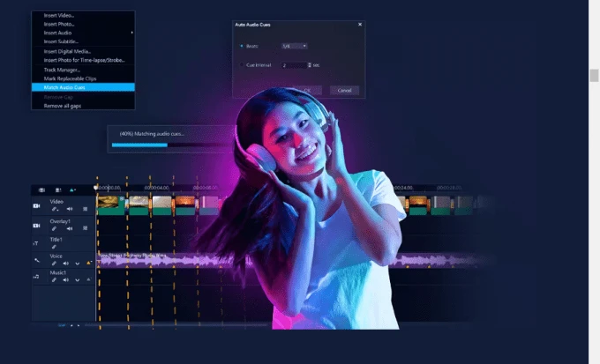Toggle ripple editing link on Video track
Screen dimensions: 600x364
(x=55, y=209)
